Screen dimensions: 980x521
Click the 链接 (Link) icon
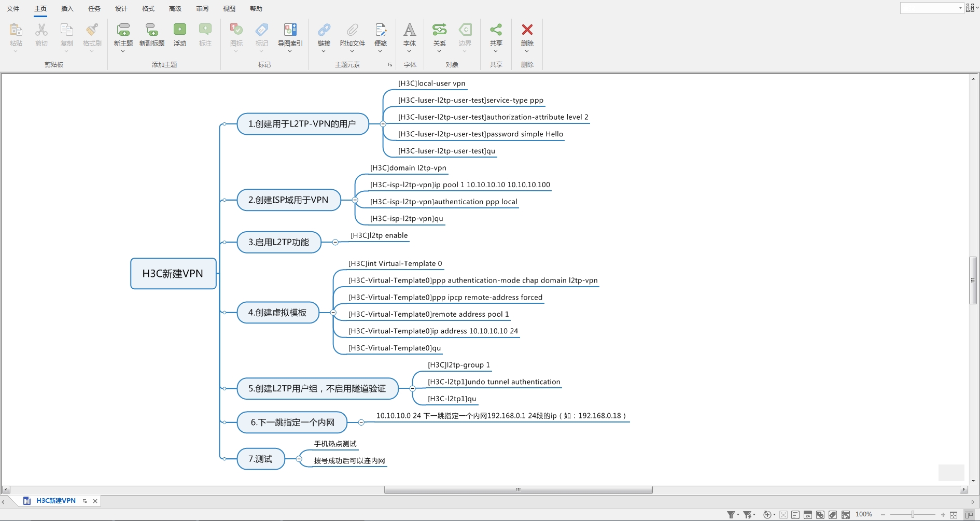pyautogui.click(x=324, y=30)
